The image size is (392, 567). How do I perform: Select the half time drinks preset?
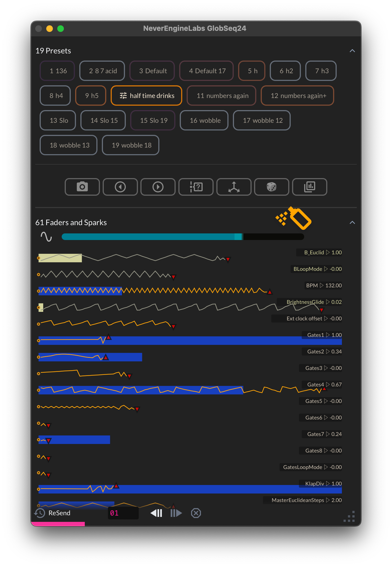point(146,96)
